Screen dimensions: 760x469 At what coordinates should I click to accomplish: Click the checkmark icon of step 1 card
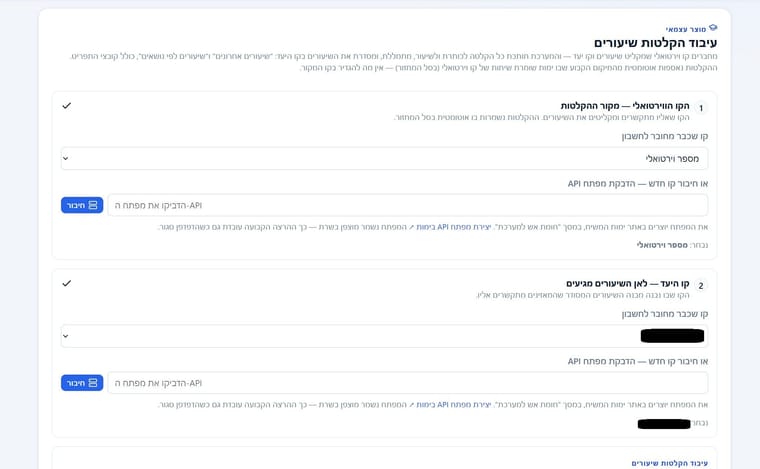pyautogui.click(x=67, y=106)
